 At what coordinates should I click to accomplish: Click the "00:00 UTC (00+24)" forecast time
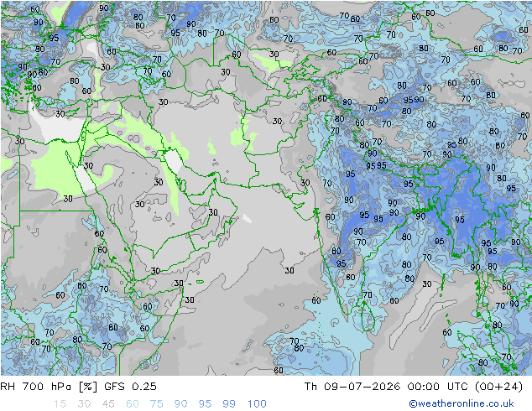pos(465,387)
